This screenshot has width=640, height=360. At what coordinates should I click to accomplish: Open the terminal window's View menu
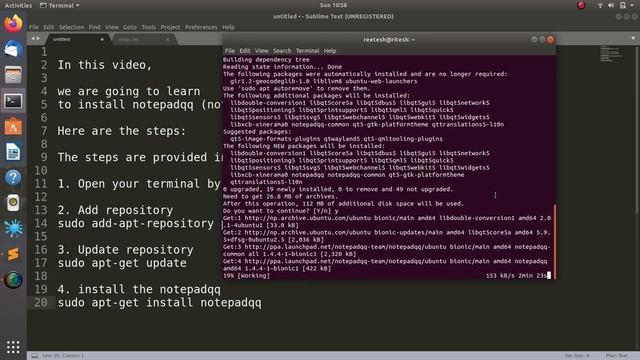(262, 51)
